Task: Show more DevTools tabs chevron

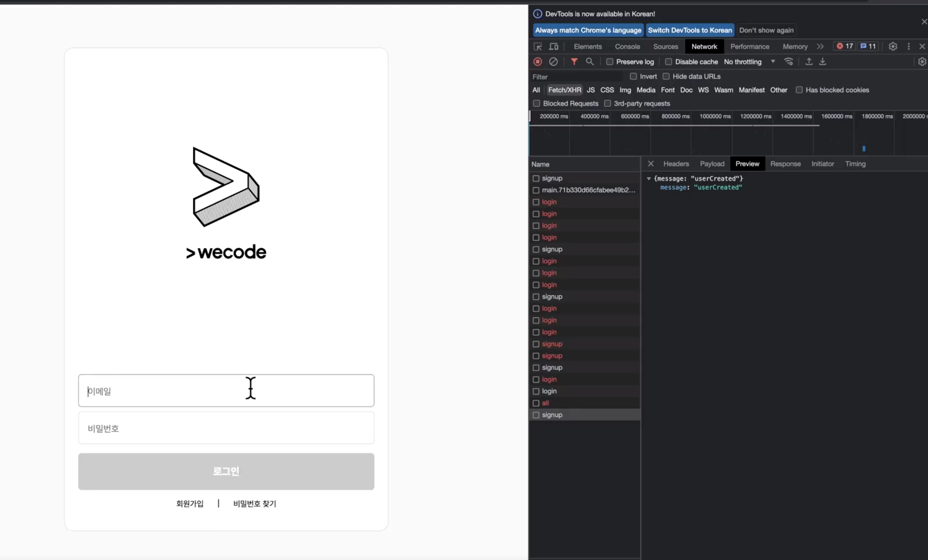Action: [820, 47]
